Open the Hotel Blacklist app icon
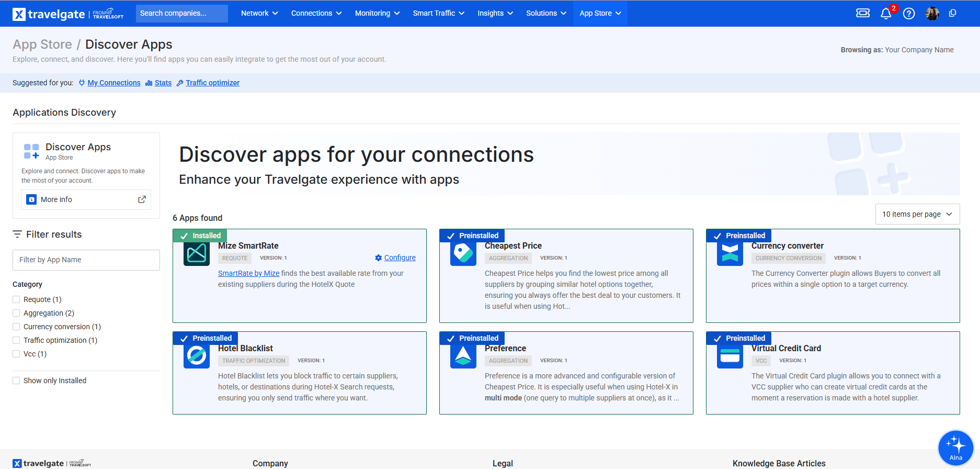This screenshot has height=469, width=980. pos(197,356)
